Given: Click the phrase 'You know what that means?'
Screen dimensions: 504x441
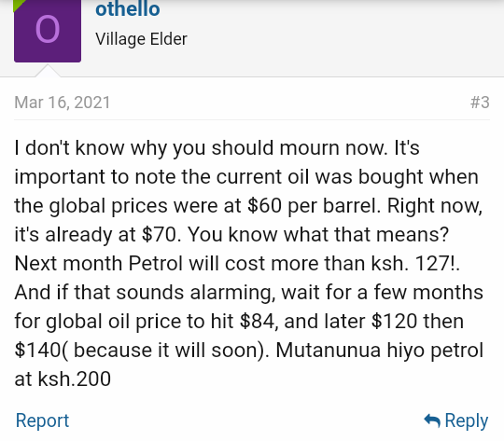Looking at the screenshot, I should tap(318, 234).
